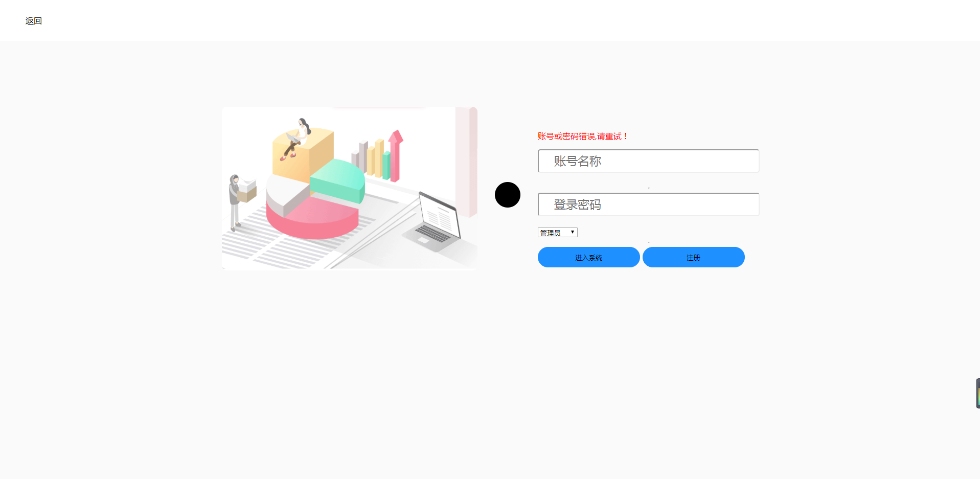This screenshot has width=980, height=479.
Task: Click the gray pie chart slice
Action: (x=287, y=195)
